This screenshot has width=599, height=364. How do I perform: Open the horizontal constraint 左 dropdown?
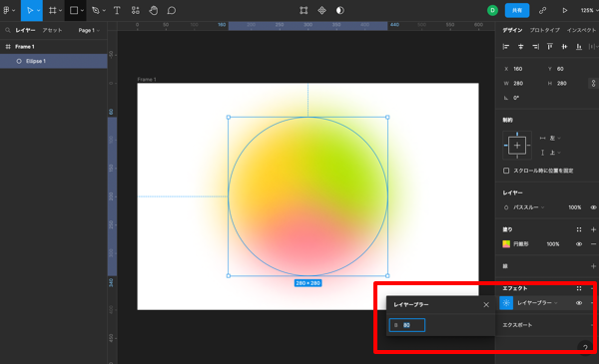coord(555,138)
